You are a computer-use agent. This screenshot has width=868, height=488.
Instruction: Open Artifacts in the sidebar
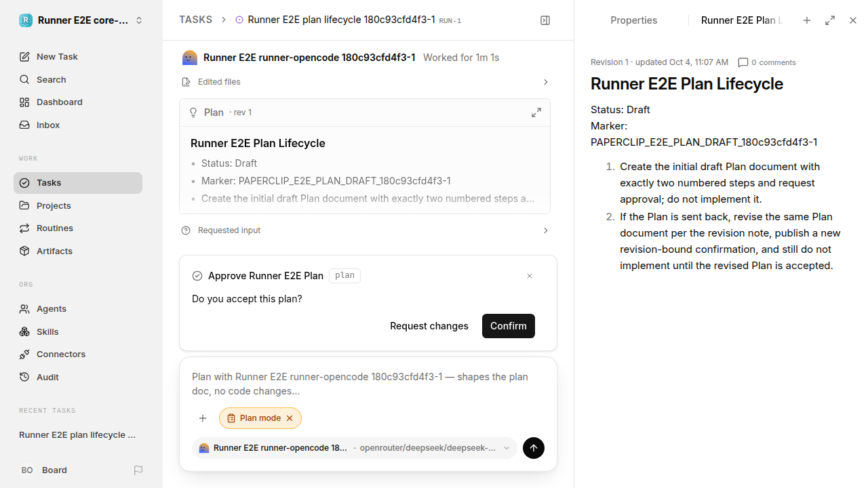pos(78,251)
